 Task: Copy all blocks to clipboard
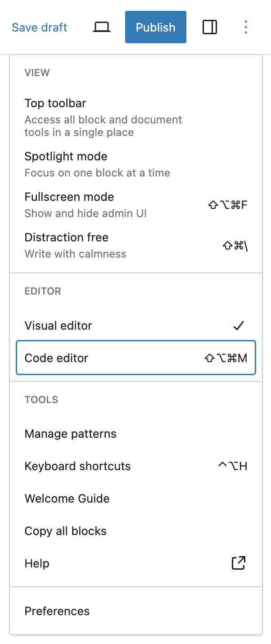(65, 531)
